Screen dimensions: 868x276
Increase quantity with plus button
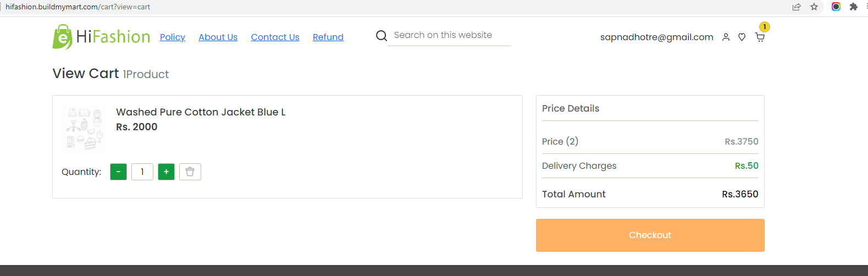[x=166, y=172]
